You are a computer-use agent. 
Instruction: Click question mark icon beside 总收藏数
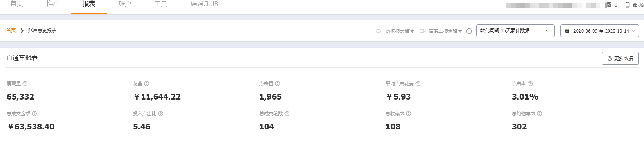tap(409, 114)
